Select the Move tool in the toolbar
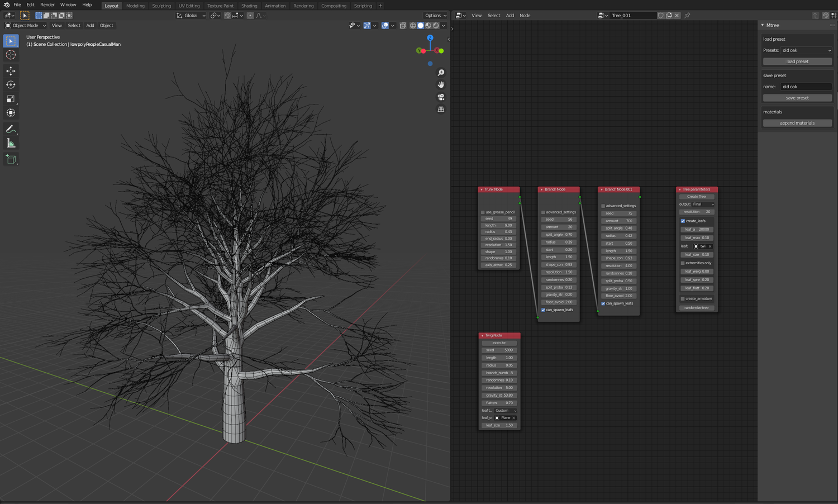Image resolution: width=838 pixels, height=504 pixels. (11, 71)
